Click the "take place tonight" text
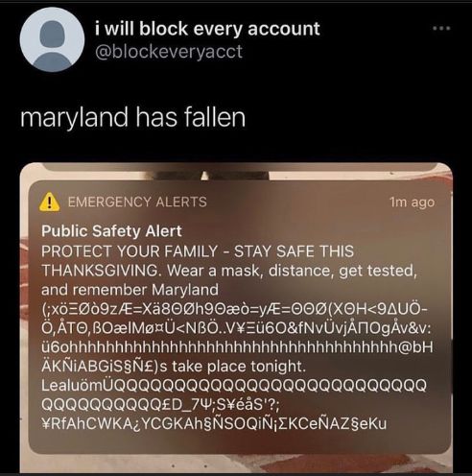This screenshot has width=472, height=476. [239, 367]
